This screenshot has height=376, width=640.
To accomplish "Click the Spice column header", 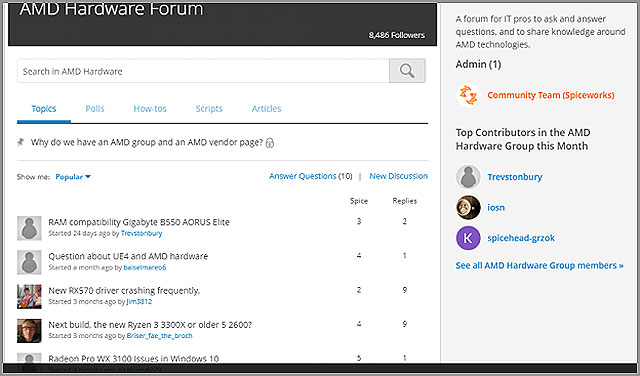I will point(359,201).
